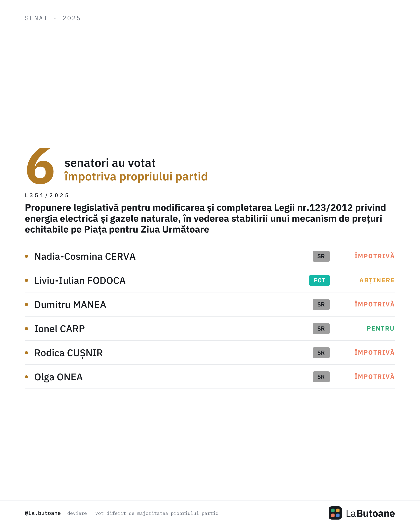This screenshot has width=420, height=525.
Task: Click the large golden number 6
Action: click(x=40, y=166)
